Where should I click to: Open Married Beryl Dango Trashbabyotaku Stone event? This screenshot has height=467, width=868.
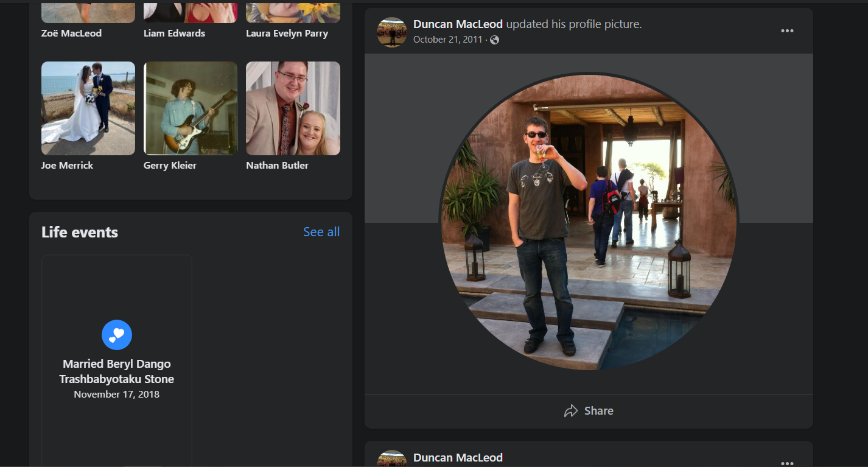[x=117, y=371]
